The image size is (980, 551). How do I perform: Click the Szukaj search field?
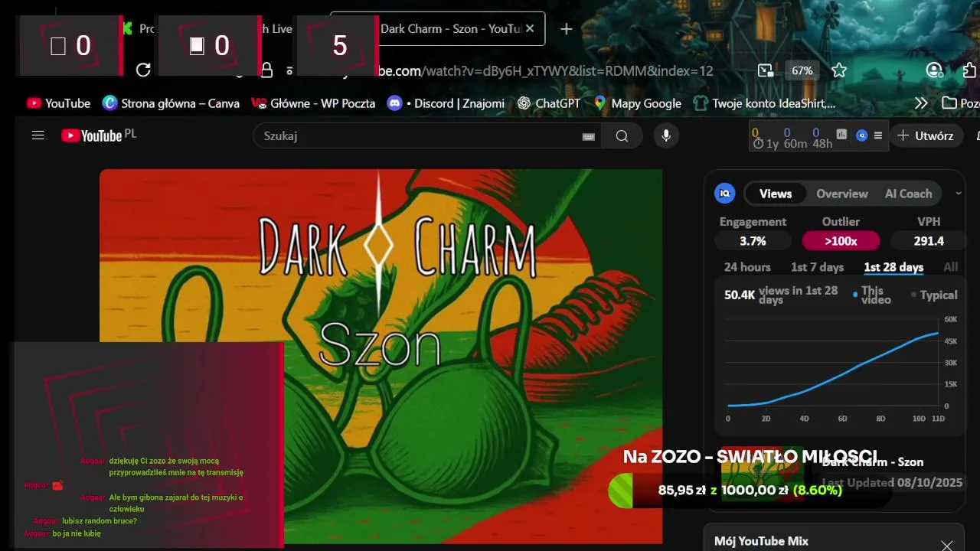(417, 135)
